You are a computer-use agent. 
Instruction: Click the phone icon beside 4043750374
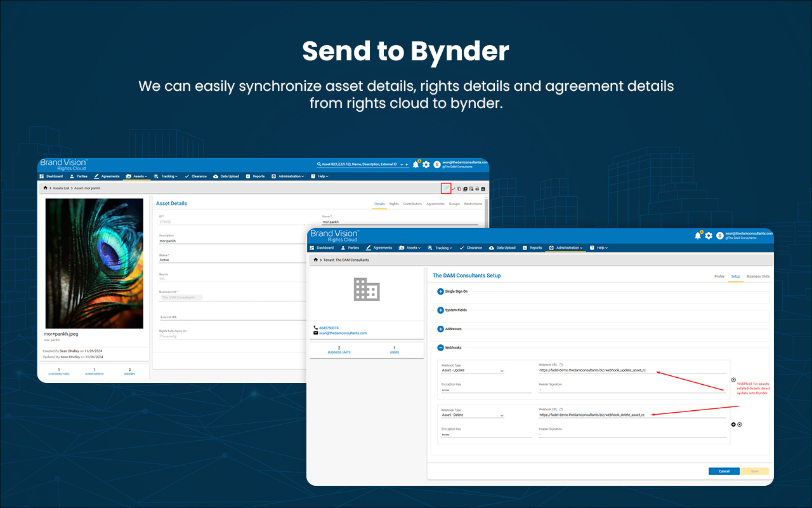point(316,328)
